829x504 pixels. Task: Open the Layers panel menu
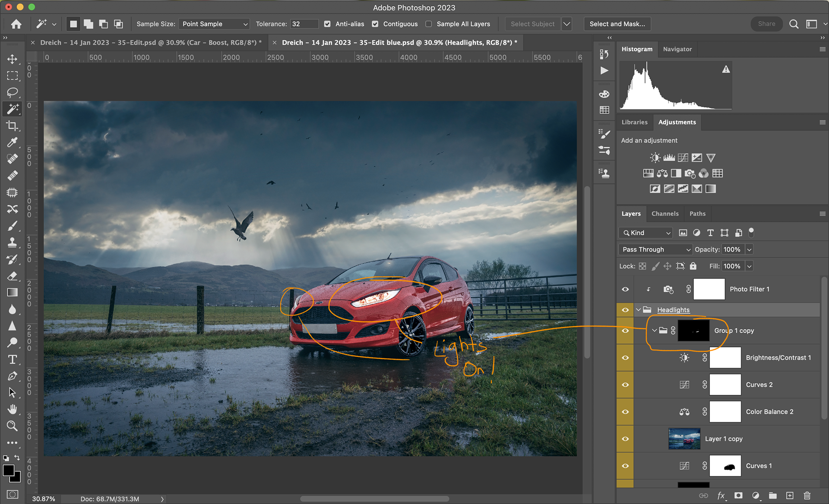pos(822,214)
